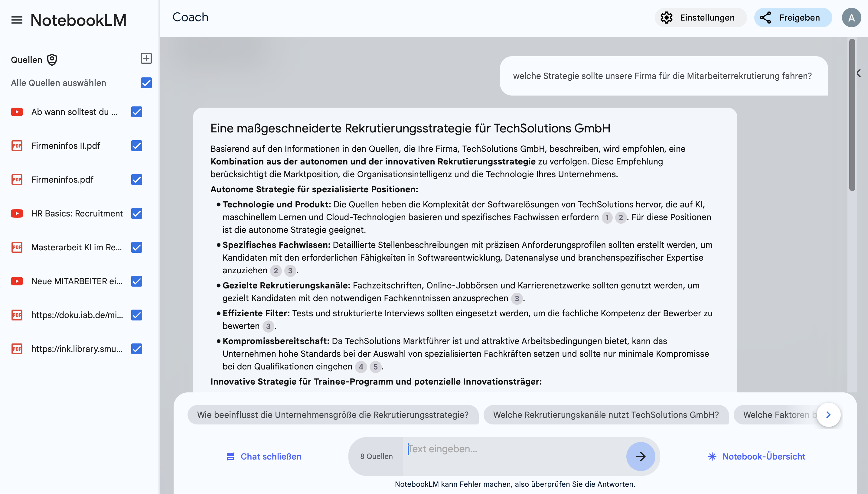Open citation 2 in Technologie und Produkt bullet

pos(621,217)
